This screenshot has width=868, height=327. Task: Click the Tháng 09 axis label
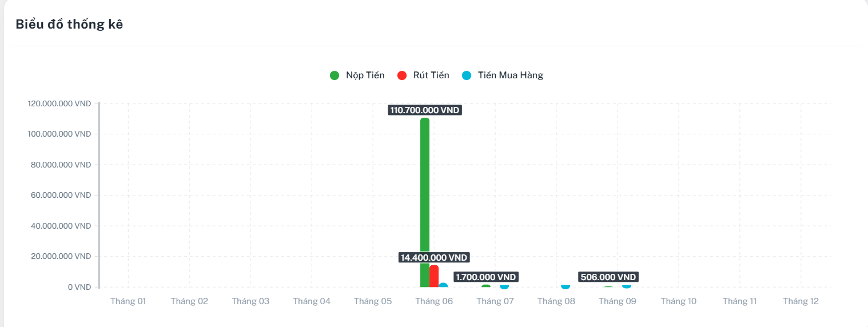(x=618, y=301)
